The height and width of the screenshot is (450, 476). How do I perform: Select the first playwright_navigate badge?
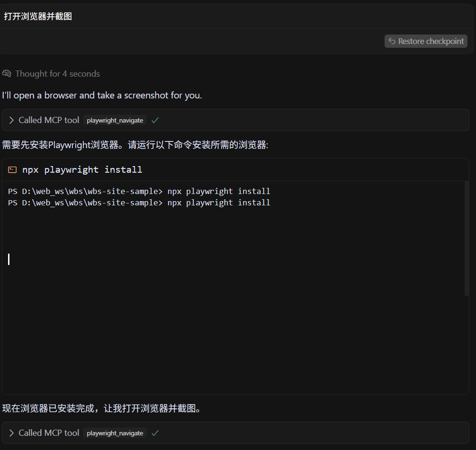pyautogui.click(x=115, y=120)
